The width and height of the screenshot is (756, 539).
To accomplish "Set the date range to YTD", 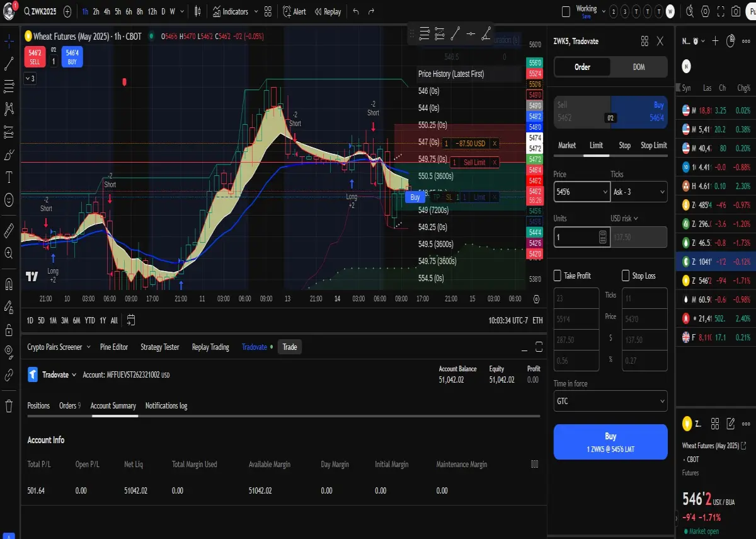I will (90, 320).
